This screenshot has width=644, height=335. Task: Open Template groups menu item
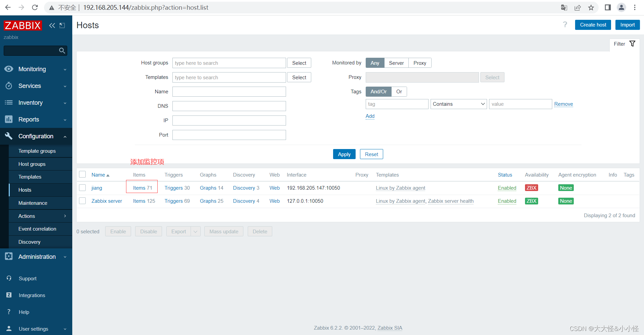point(40,151)
